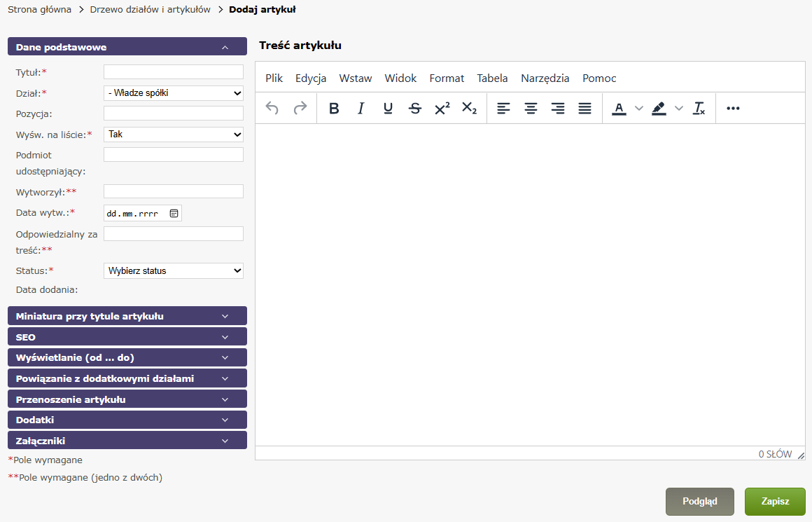Toggle strikethrough text formatting
The height and width of the screenshot is (522, 812).
pos(415,109)
